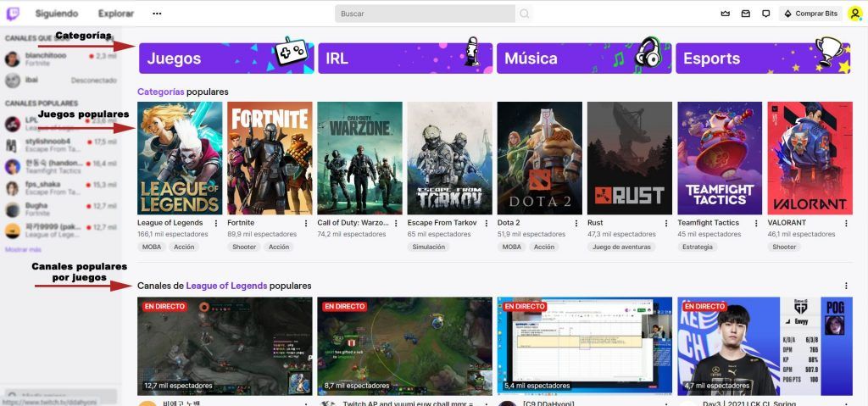Click stylishnoob4 channel avatar in sidebar

tap(13, 145)
